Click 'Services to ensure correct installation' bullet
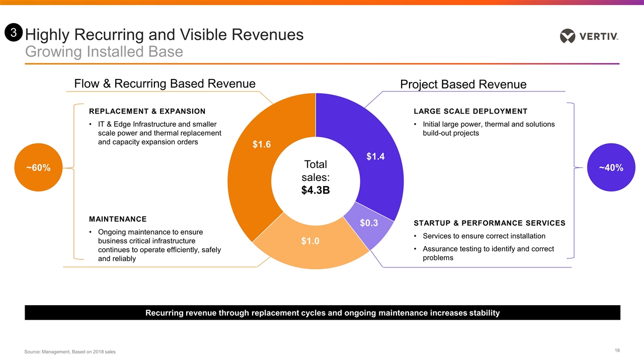644x362 pixels. coord(479,236)
